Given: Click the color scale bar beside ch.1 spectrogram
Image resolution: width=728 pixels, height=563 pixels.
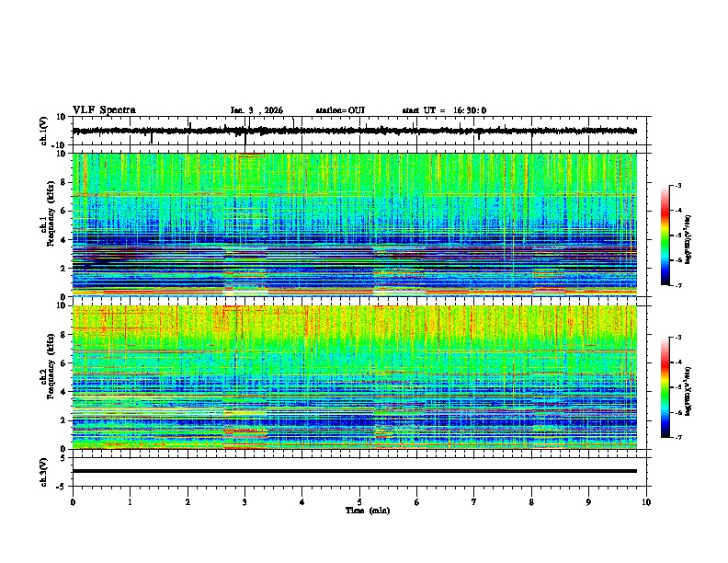Looking at the screenshot, I should [665, 236].
